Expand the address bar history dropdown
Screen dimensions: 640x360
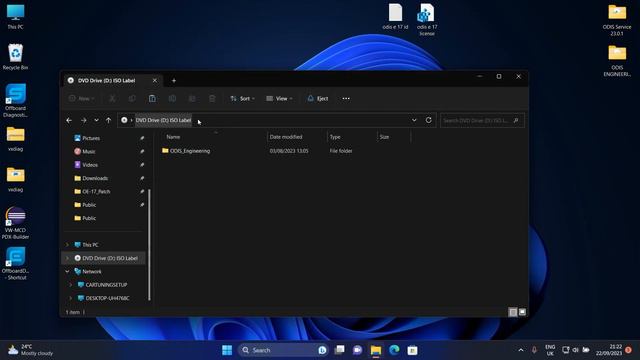pos(414,120)
